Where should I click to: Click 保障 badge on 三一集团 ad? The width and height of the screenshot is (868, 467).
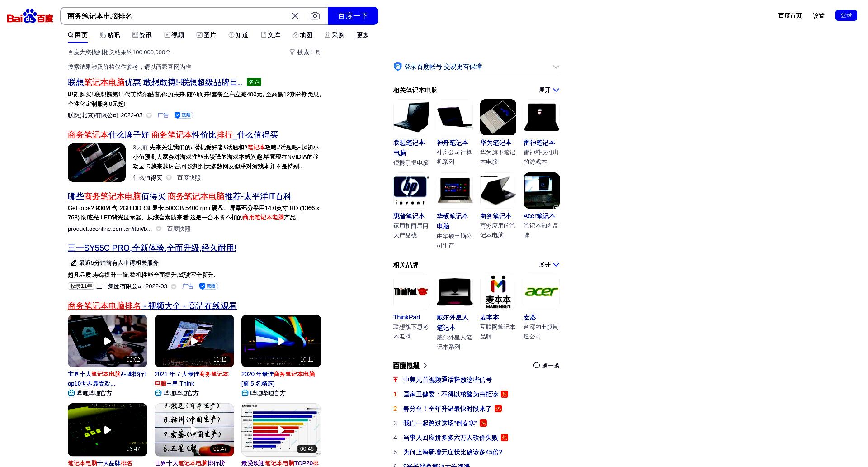pos(208,286)
